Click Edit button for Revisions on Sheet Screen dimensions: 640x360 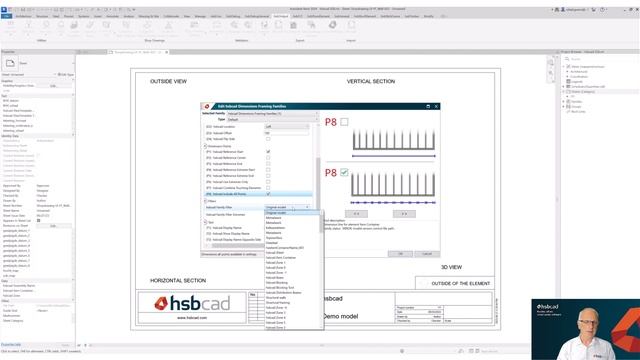pos(53,226)
